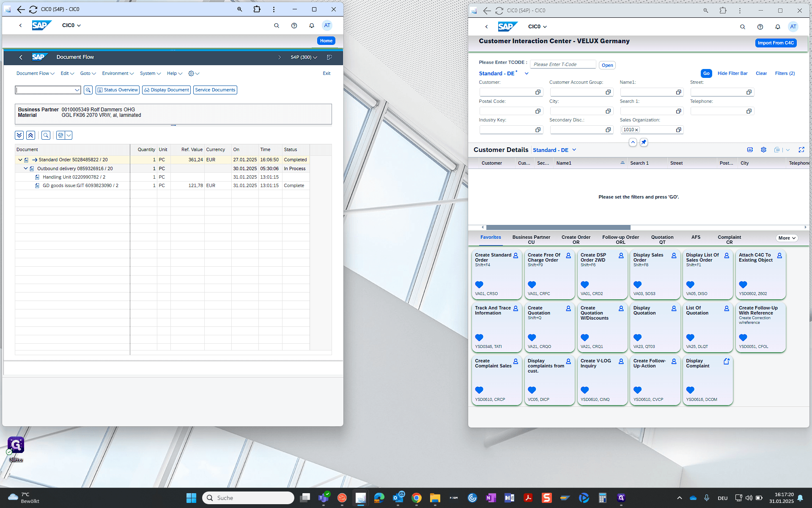Click the Hide Filter Bar link
The image size is (812, 508).
pyautogui.click(x=732, y=74)
